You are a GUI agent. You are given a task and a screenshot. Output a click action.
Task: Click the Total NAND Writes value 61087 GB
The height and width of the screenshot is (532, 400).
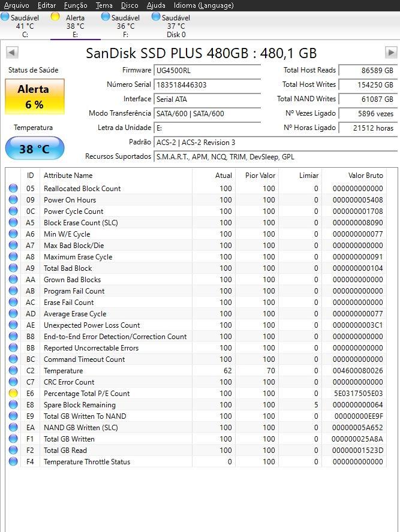coord(368,99)
